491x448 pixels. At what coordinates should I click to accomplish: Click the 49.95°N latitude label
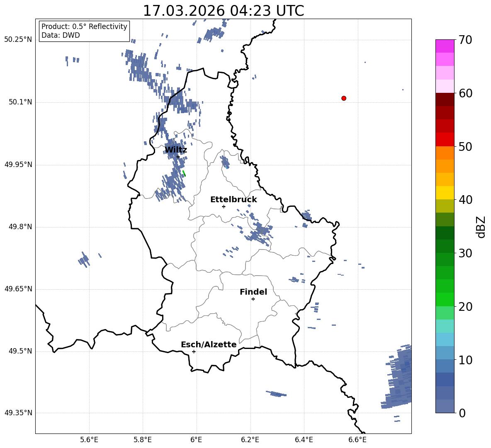point(18,165)
